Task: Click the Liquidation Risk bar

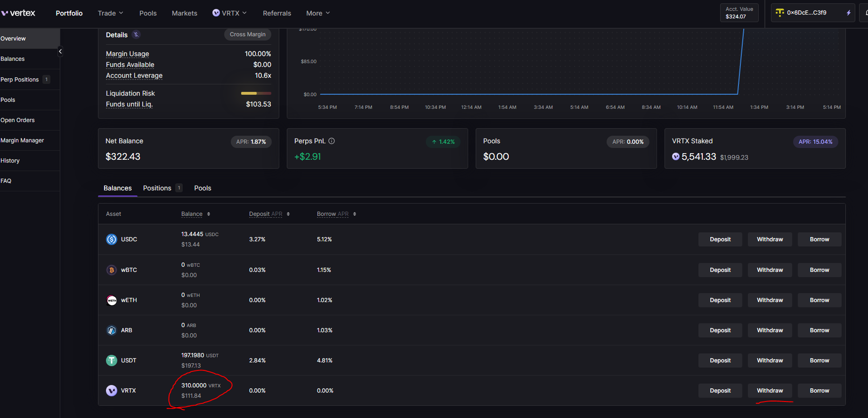Action: coord(256,93)
